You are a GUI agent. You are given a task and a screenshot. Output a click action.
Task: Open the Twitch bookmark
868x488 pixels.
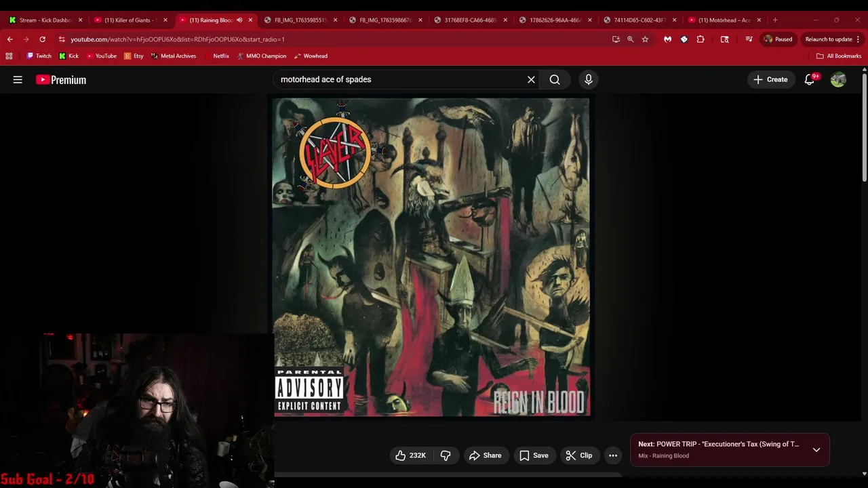coord(39,56)
